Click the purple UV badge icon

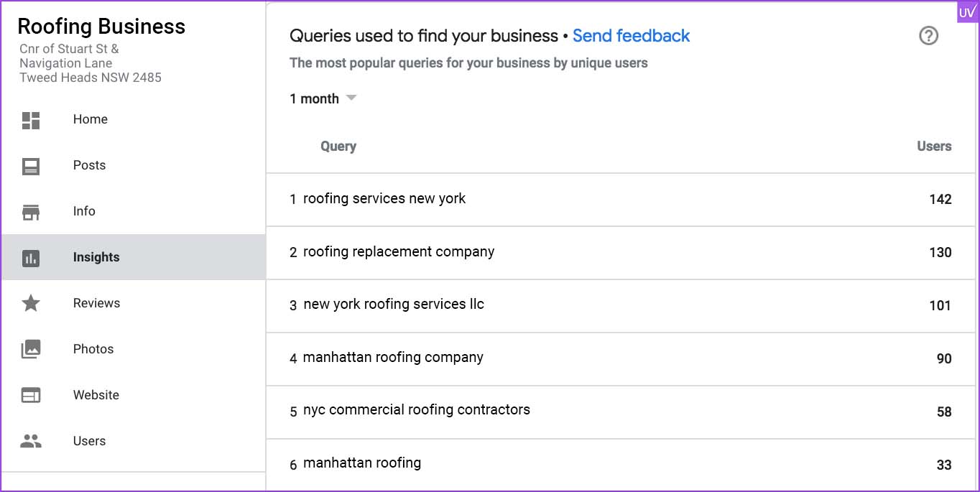coord(968,12)
